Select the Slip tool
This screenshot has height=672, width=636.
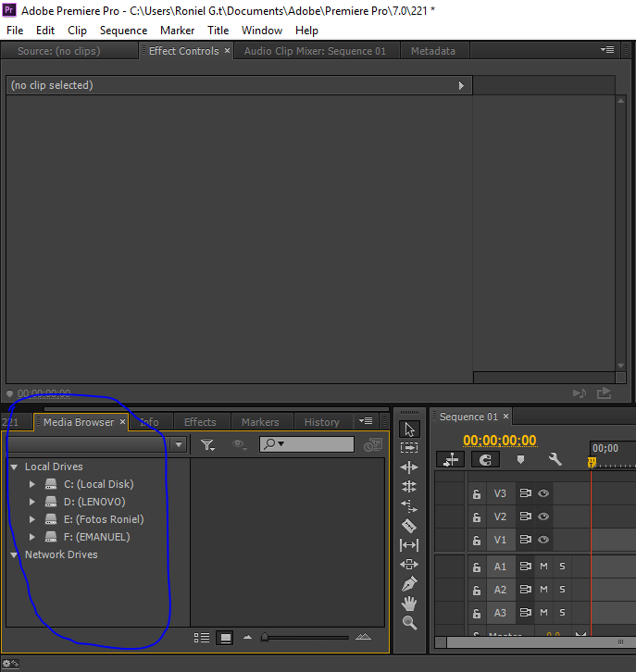tap(409, 545)
